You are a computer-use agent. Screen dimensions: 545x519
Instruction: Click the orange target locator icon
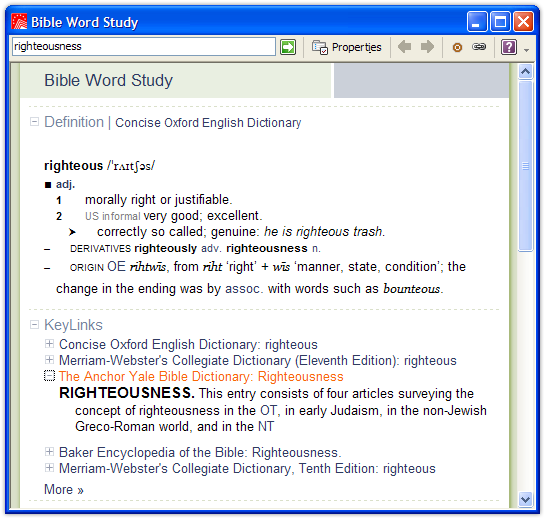pos(457,47)
